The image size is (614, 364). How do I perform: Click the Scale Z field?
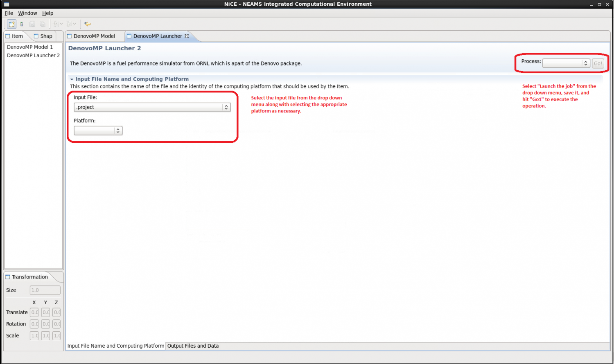tap(56, 336)
